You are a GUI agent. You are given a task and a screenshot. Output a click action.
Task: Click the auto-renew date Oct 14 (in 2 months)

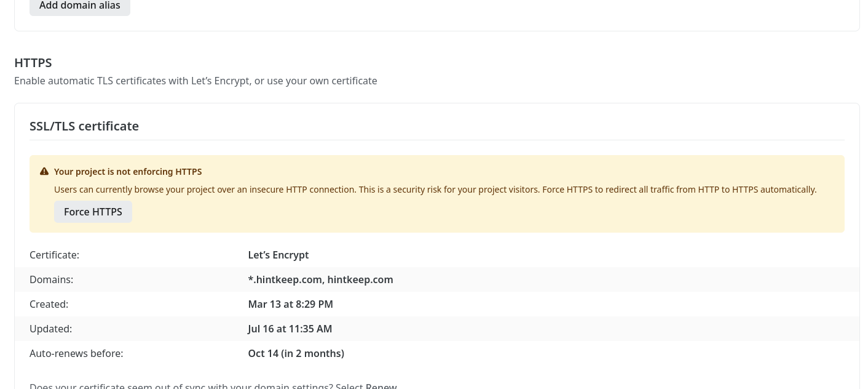pyautogui.click(x=296, y=353)
